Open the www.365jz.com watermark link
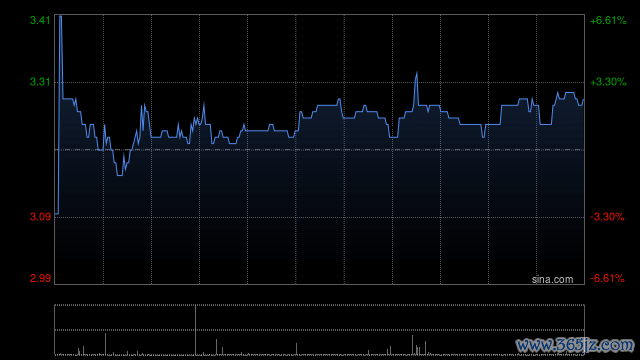640x360 pixels. tap(575, 345)
